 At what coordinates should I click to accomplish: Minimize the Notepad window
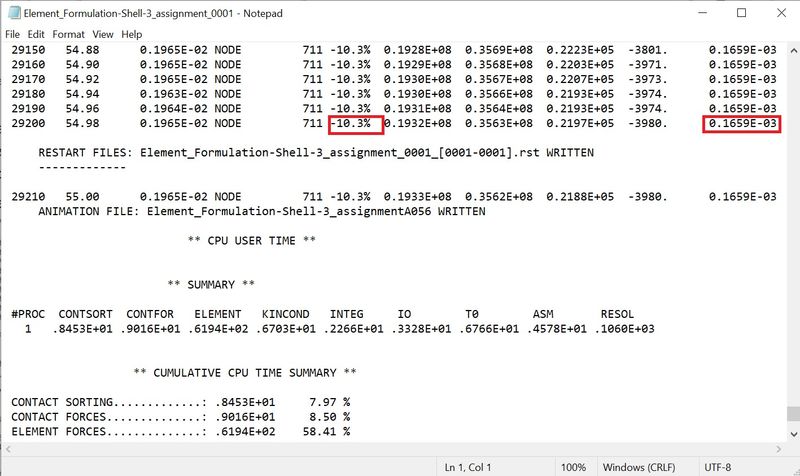[x=697, y=13]
